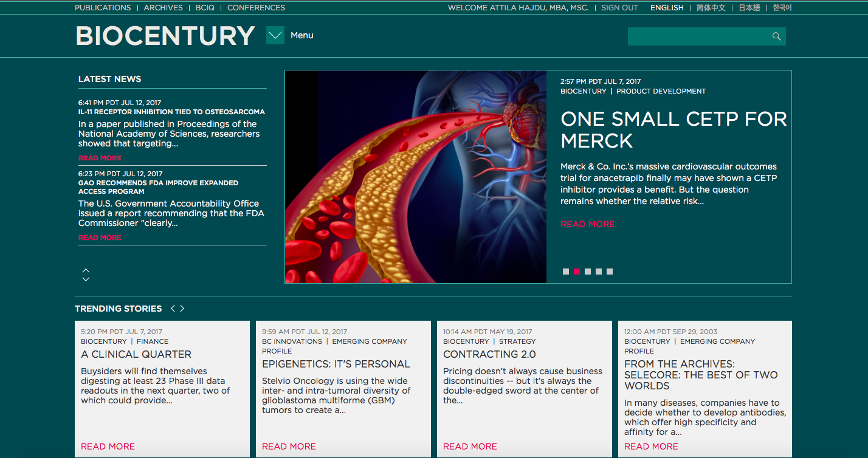Select the active second carousel indicator
The image size is (868, 458).
577,272
